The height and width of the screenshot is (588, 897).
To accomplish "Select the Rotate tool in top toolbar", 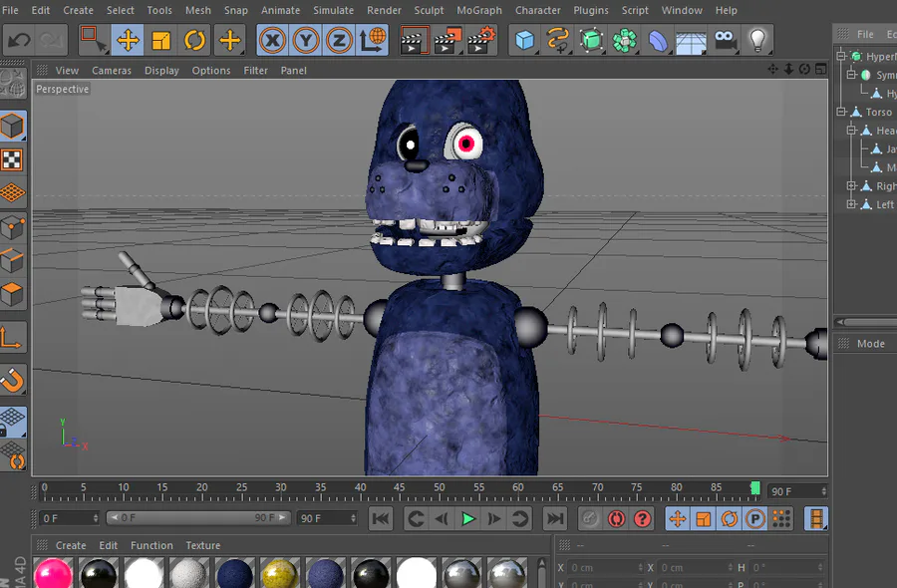I will (194, 41).
